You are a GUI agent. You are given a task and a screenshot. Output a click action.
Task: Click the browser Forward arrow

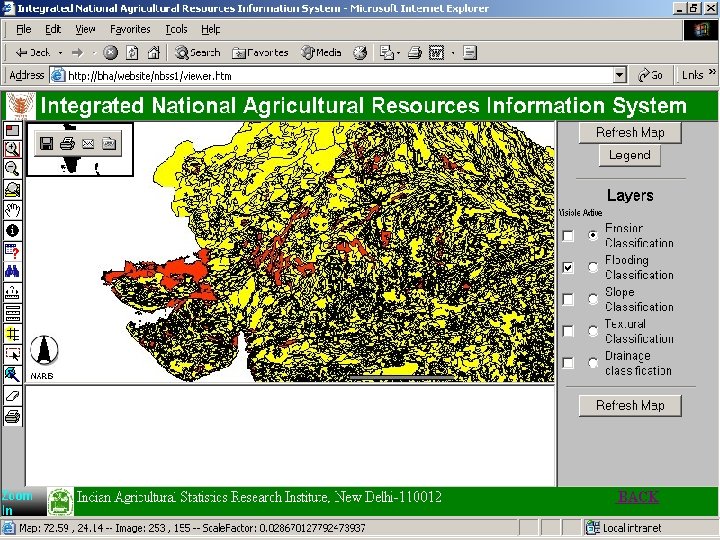pos(78,53)
